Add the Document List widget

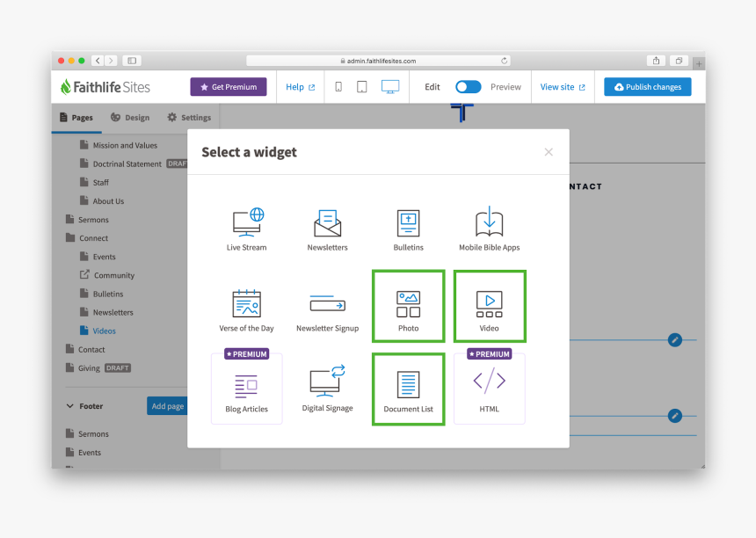click(x=409, y=389)
